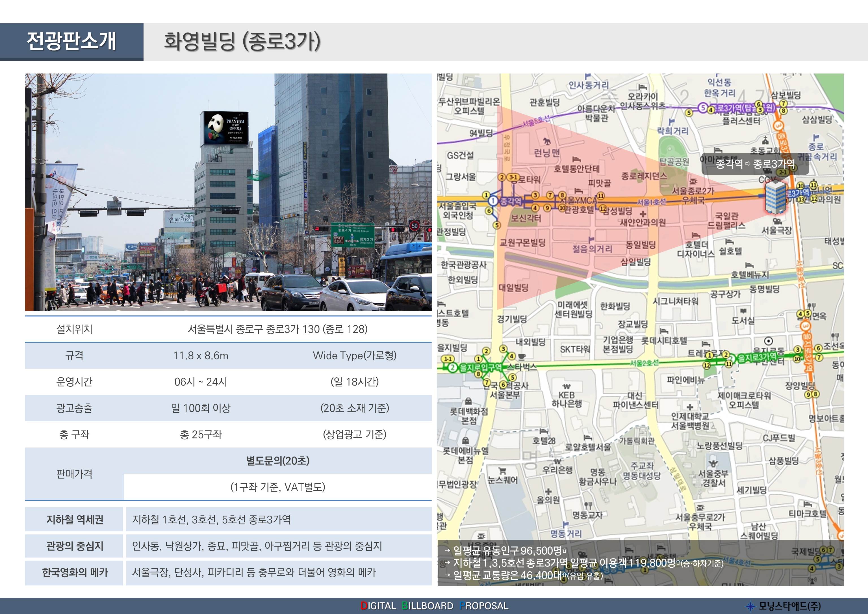Screen dimensions: 868x614
Task: Click the 지하철 역세권 row heading
Action: pos(75,519)
